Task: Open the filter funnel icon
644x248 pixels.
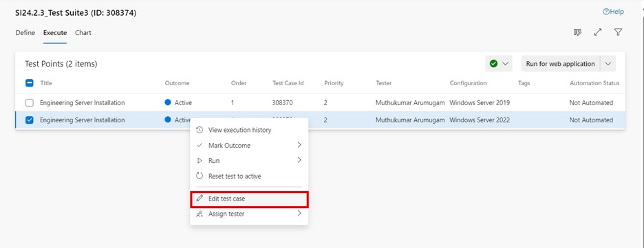Action: [618, 32]
